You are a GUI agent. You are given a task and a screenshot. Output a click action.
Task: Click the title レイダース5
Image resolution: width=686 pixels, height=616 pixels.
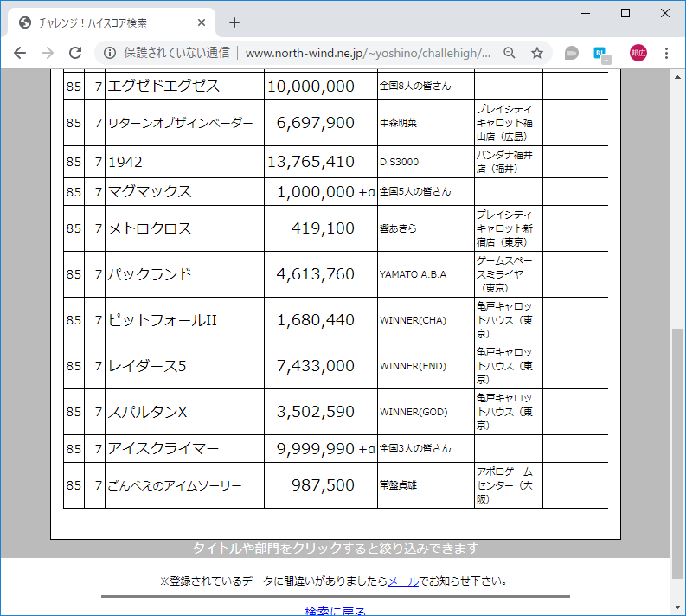147,366
